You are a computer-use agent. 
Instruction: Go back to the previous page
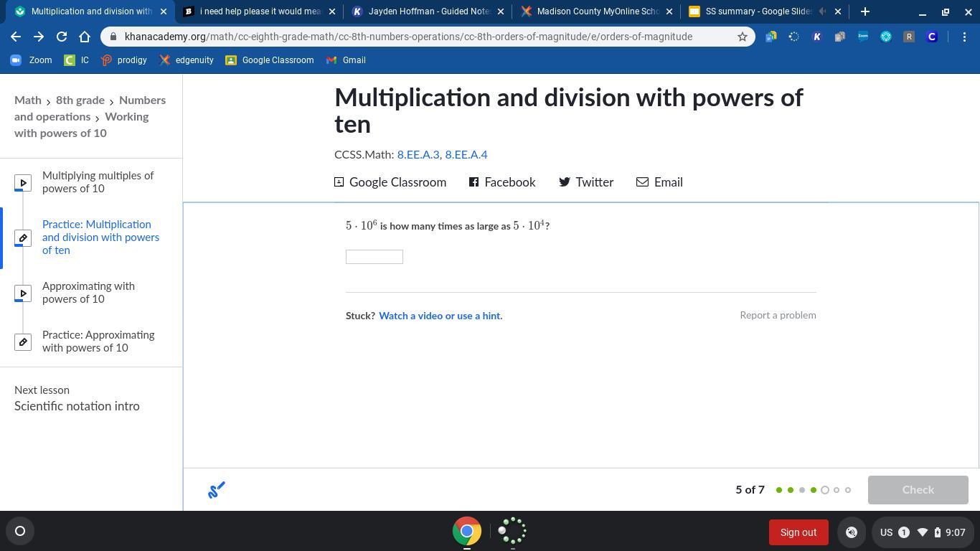tap(16, 37)
